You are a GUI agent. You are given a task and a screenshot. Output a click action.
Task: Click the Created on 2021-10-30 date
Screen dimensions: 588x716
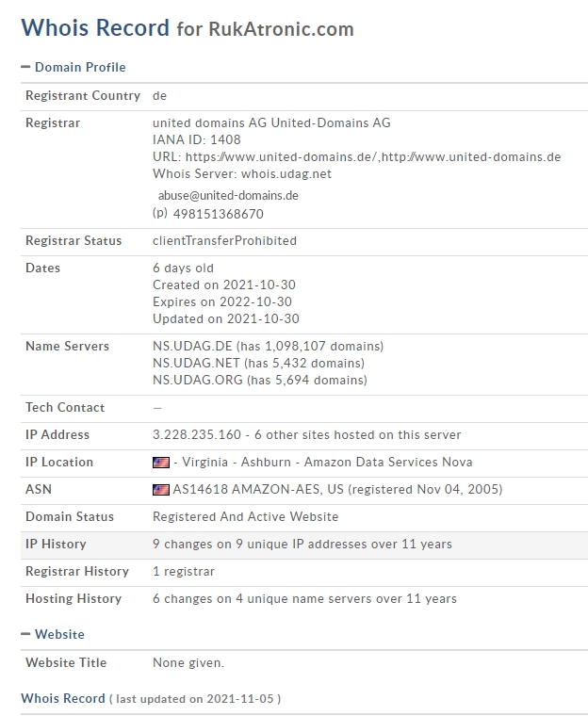224,285
